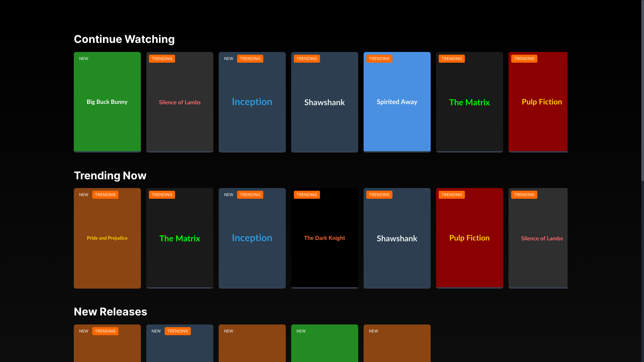Open Pulp Fiction in Continue Watching row
This screenshot has width=644, height=362.
point(538,102)
